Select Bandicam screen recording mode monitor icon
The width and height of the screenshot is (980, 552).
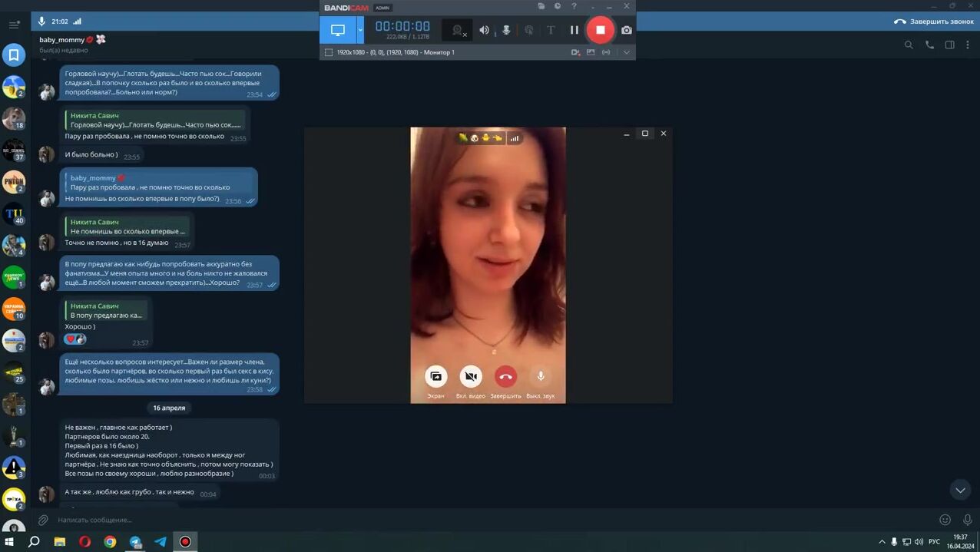(x=338, y=30)
